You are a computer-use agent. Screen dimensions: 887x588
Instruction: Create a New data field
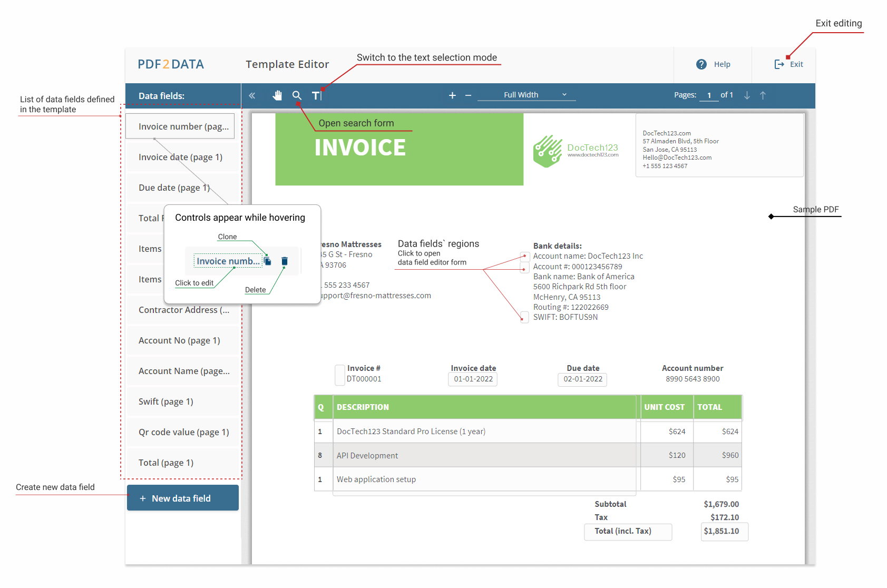click(x=182, y=498)
